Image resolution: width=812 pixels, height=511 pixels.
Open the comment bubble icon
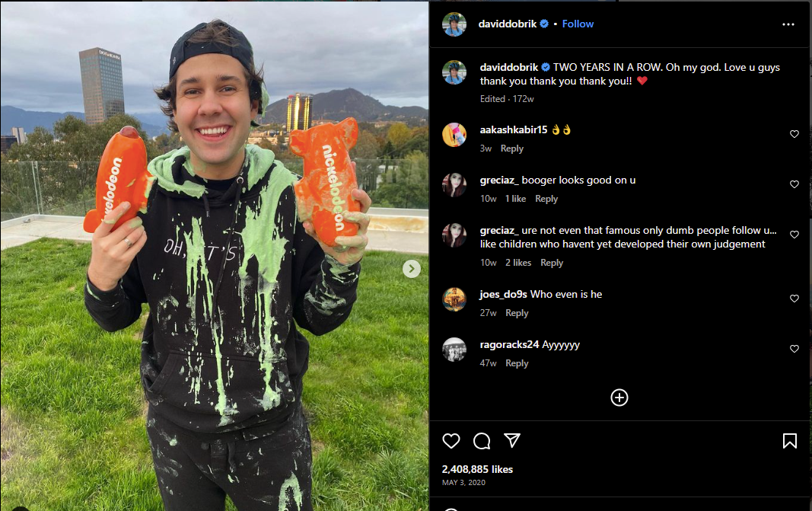pyautogui.click(x=482, y=441)
